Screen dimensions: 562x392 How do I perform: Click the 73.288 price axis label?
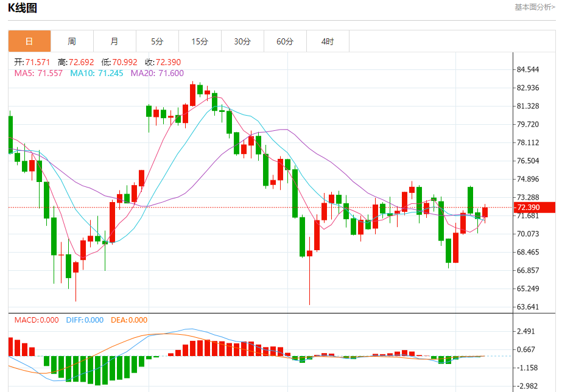(528, 197)
